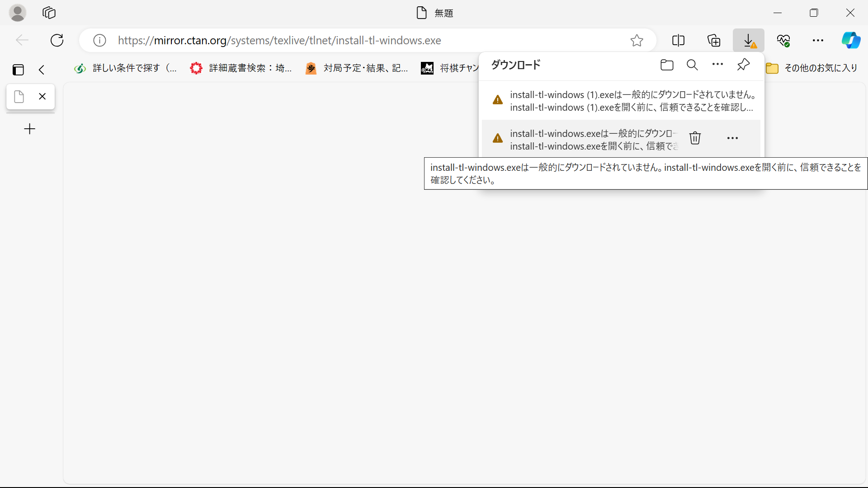This screenshot has height=488, width=868.
Task: Minimize the browser window
Action: point(778,13)
